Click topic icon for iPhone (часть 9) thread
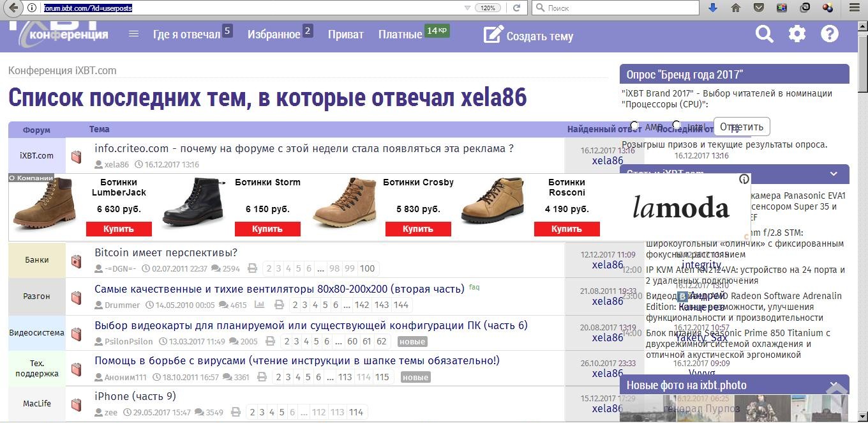 (x=76, y=405)
